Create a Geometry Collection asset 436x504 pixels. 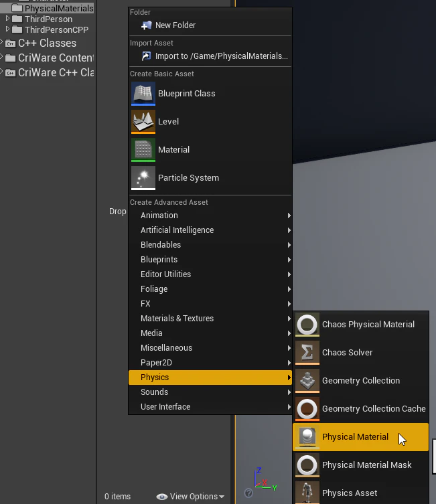pyautogui.click(x=360, y=381)
